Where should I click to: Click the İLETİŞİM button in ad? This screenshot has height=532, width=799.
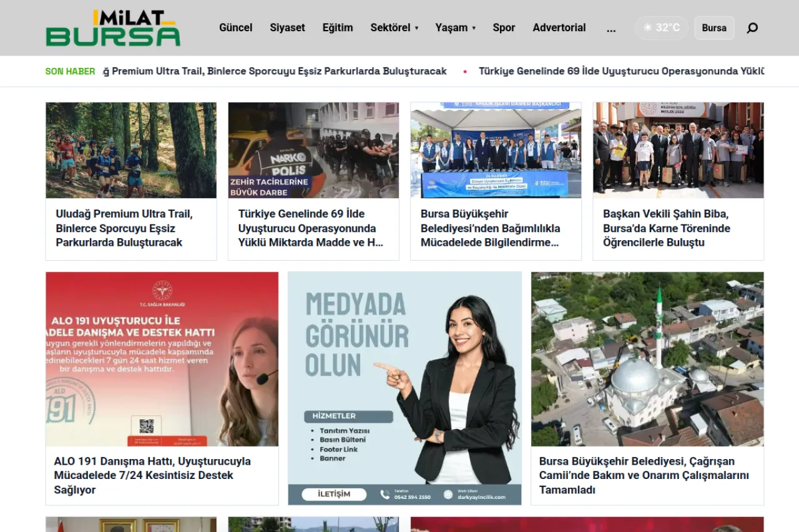coord(334,494)
